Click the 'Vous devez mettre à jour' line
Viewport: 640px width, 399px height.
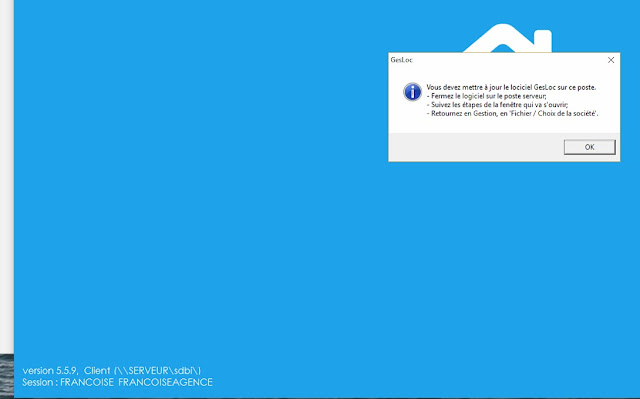point(511,87)
